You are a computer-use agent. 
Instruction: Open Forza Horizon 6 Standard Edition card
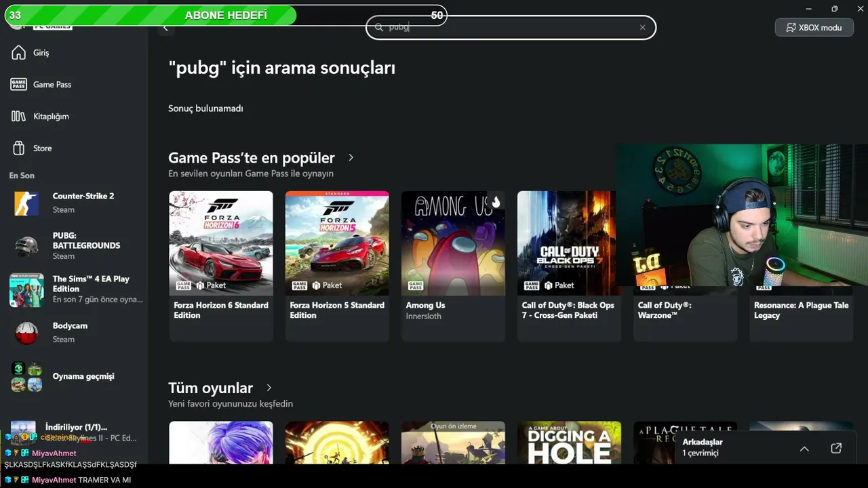tap(221, 266)
